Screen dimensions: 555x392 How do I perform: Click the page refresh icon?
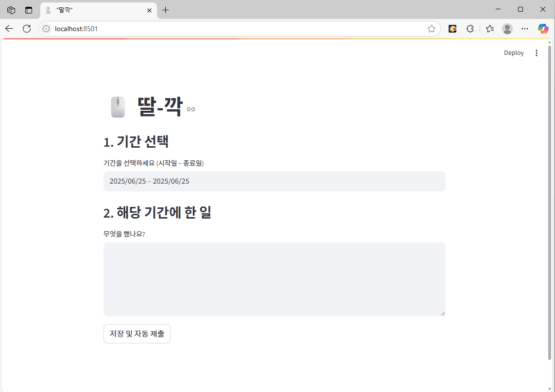tap(27, 28)
